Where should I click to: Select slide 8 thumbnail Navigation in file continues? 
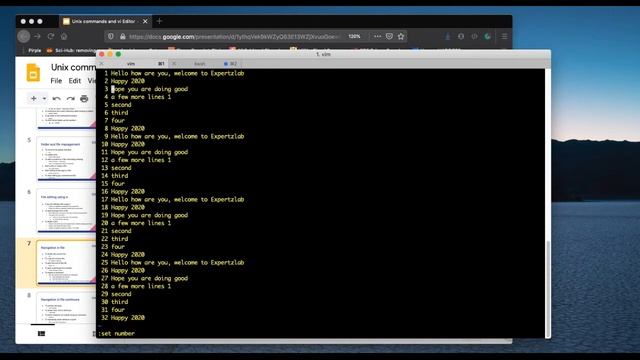pos(66,308)
